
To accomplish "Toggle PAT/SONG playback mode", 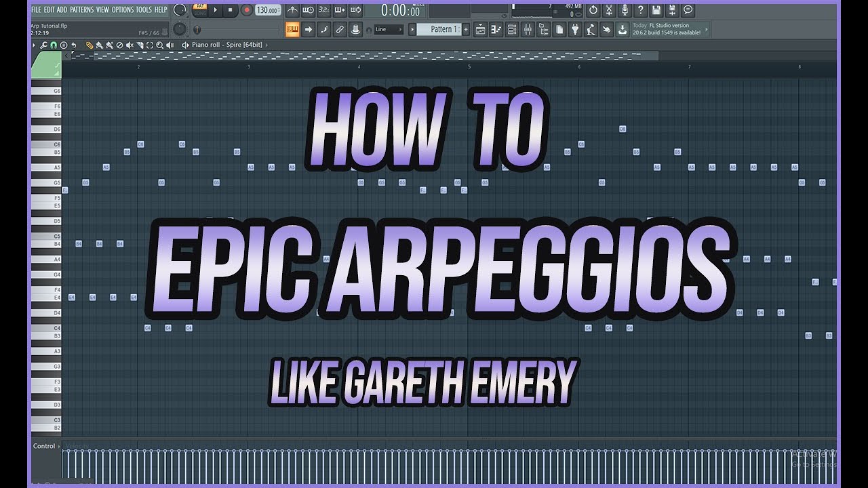I will (x=200, y=9).
